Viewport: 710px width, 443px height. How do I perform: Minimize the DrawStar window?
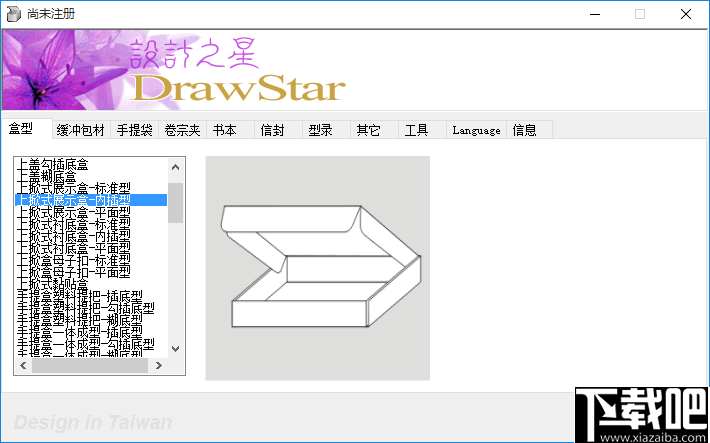(x=595, y=14)
